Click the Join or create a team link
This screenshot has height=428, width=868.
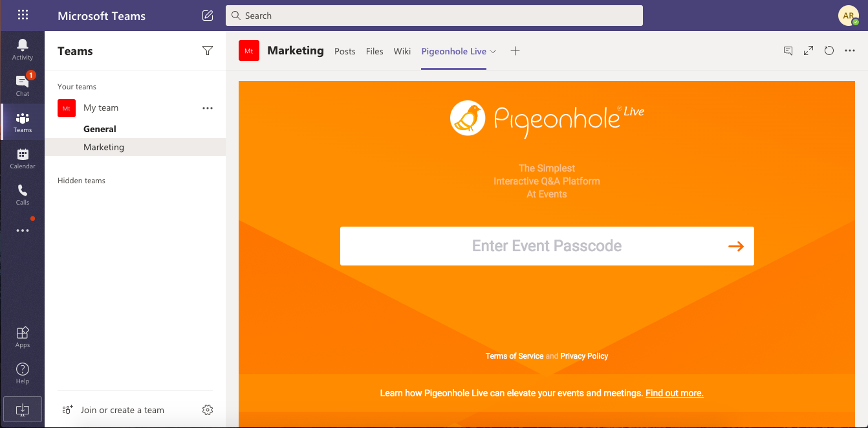point(122,410)
